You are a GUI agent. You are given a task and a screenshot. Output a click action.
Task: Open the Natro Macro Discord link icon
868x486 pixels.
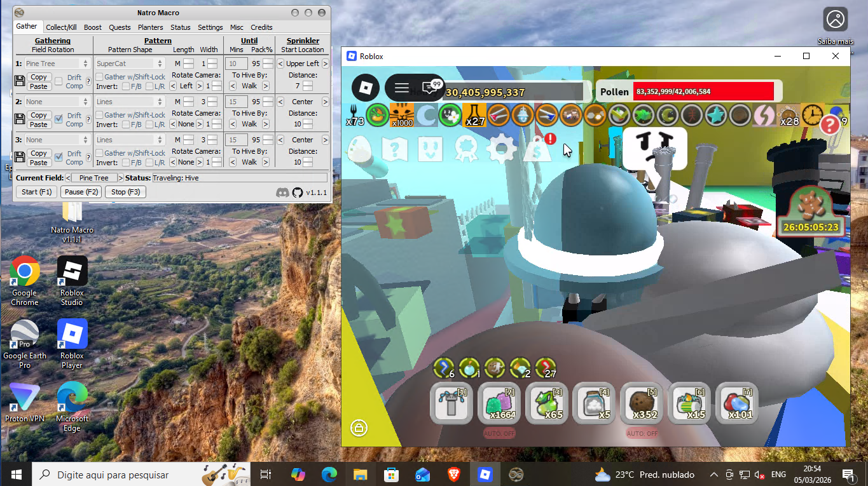(282, 192)
